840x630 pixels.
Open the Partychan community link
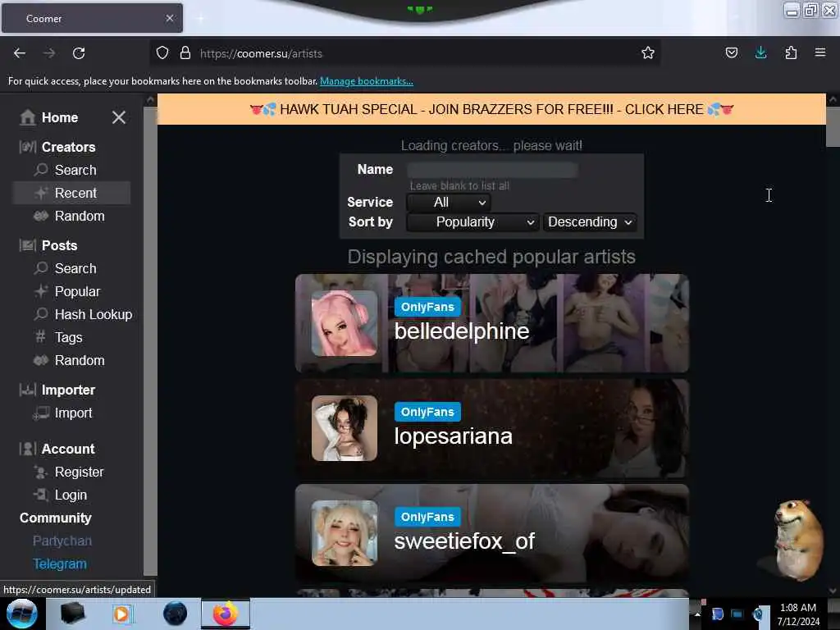coord(62,541)
